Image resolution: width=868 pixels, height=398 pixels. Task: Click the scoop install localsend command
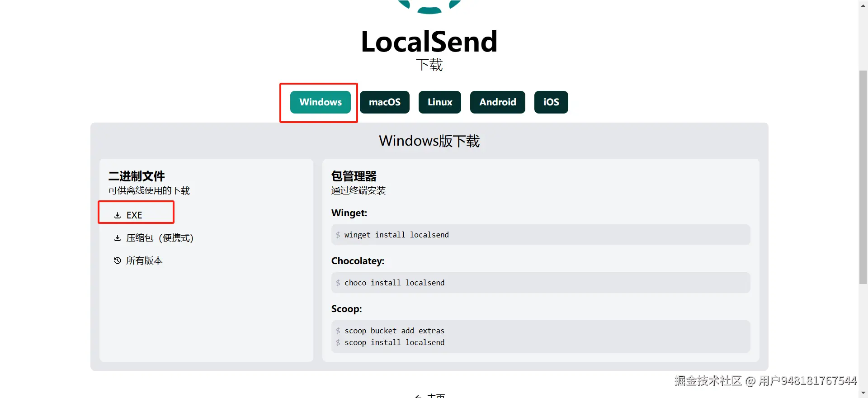click(394, 342)
